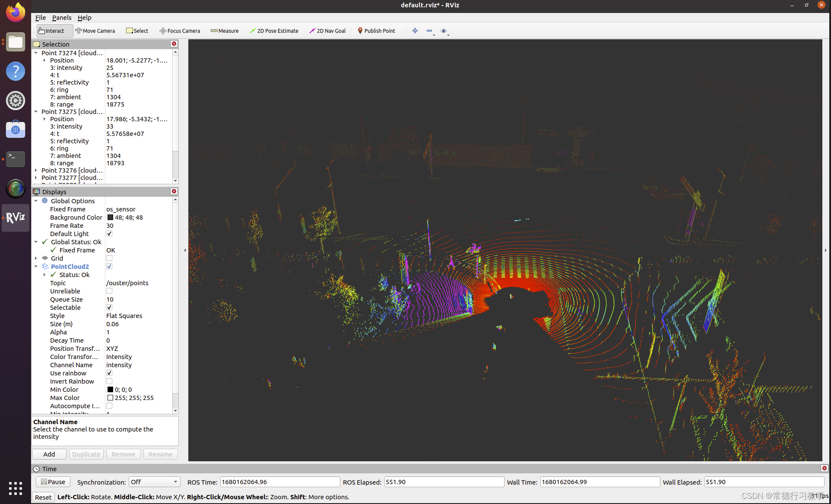Uncheck the Use rainbow option
Screen dimensions: 831x504
(109, 373)
